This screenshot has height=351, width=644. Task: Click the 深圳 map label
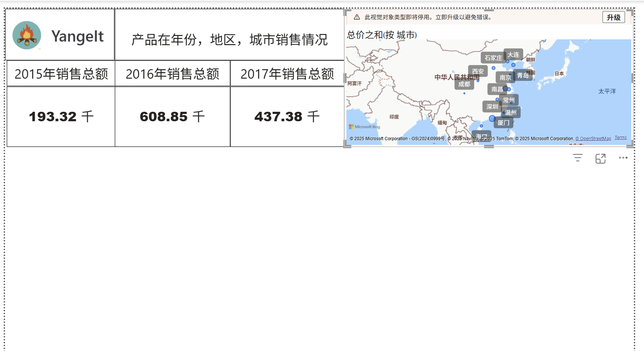pyautogui.click(x=492, y=107)
